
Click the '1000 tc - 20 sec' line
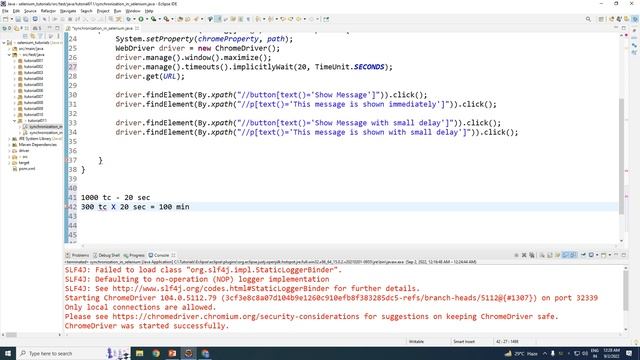(x=116, y=198)
